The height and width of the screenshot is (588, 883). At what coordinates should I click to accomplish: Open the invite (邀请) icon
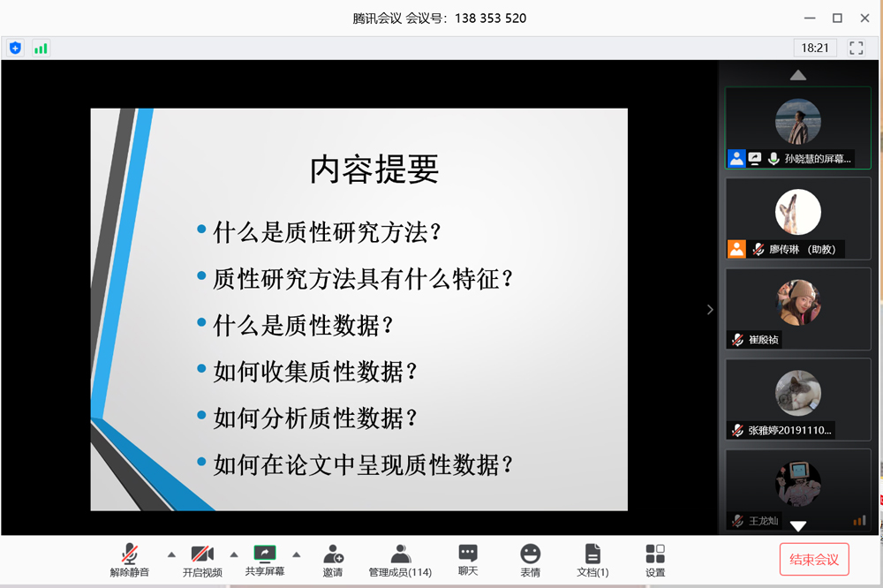pos(333,560)
